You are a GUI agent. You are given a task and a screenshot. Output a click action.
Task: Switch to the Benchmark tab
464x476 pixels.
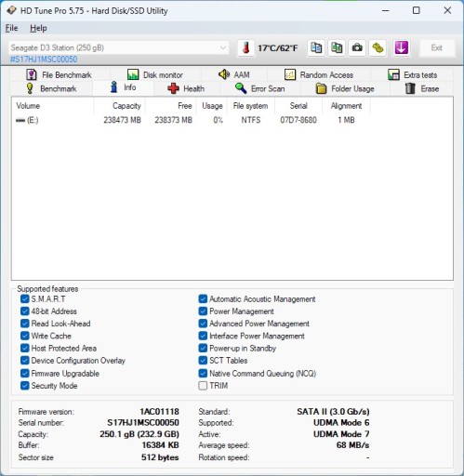(x=51, y=88)
